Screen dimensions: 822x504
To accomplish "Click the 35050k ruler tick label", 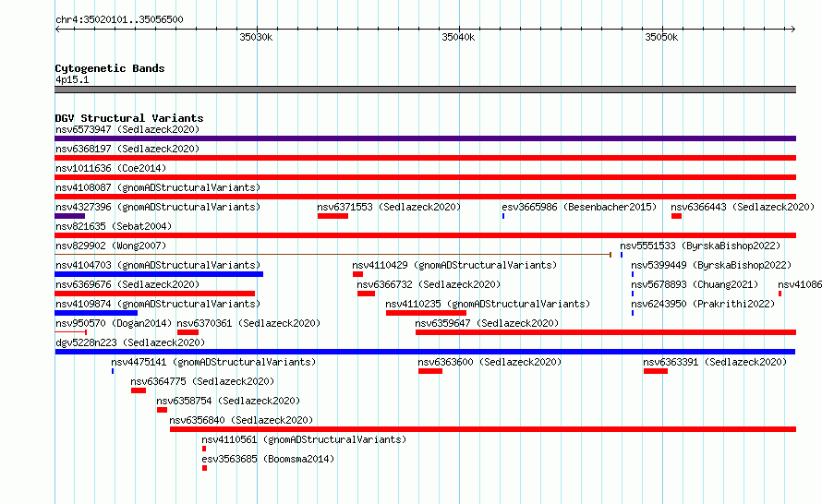I will click(x=661, y=37).
